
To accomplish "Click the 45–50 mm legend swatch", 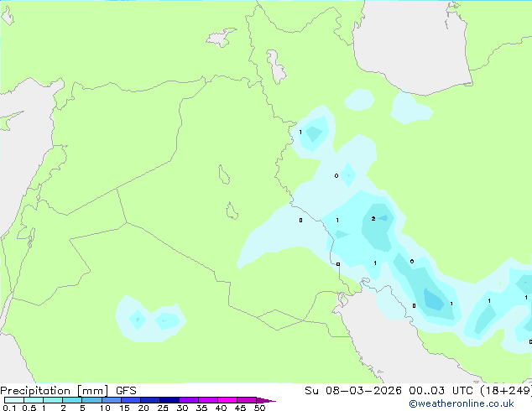I will (x=247, y=400).
